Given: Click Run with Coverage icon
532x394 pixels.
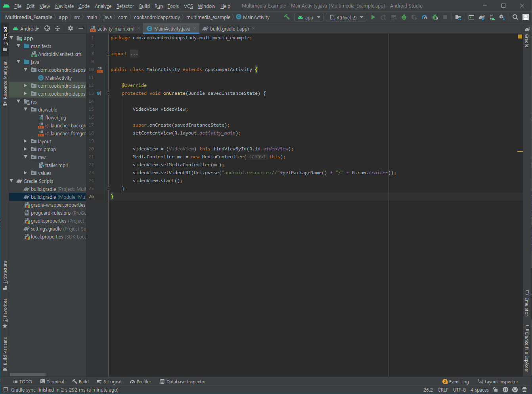Looking at the screenshot, I should pos(414,17).
